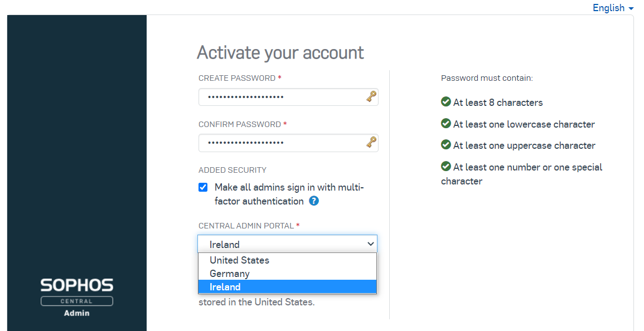
Task: Click into the Create Password field
Action: point(288,97)
